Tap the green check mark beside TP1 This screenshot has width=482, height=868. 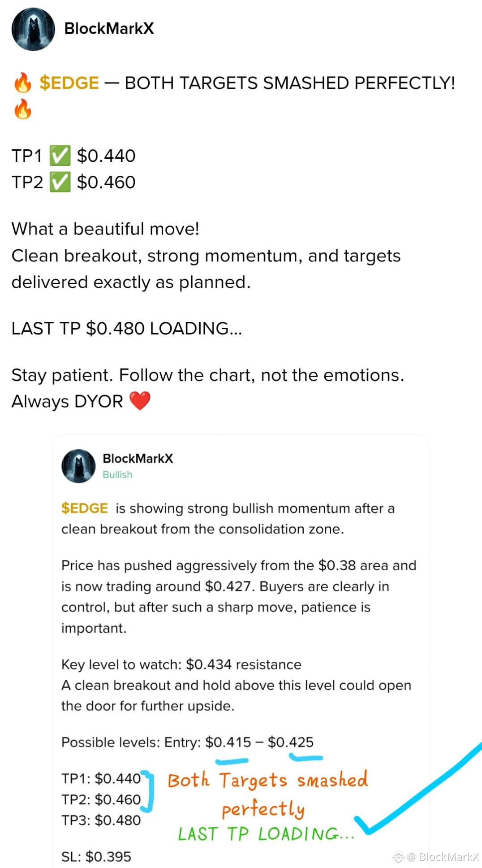pyautogui.click(x=60, y=156)
